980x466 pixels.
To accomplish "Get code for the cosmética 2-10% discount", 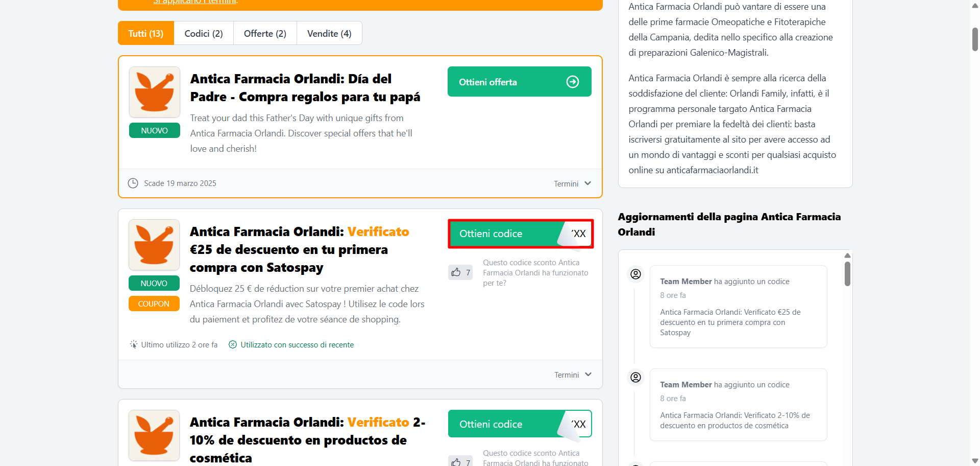I will pyautogui.click(x=520, y=424).
